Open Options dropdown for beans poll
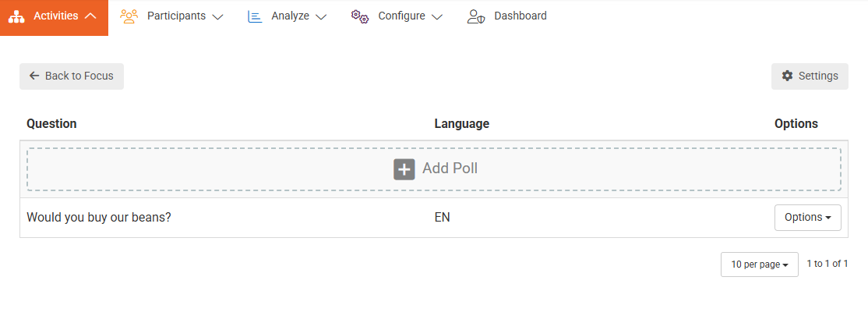Image resolution: width=868 pixels, height=316 pixels. 807,218
